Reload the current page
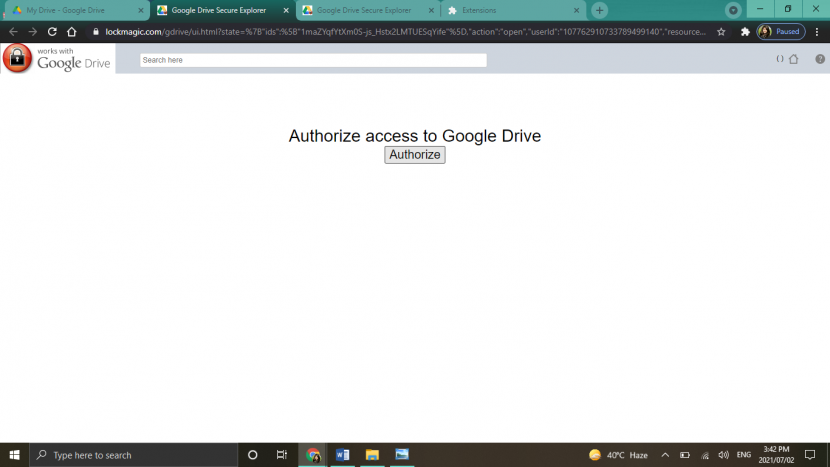The height and width of the screenshot is (467, 830). [x=52, y=32]
